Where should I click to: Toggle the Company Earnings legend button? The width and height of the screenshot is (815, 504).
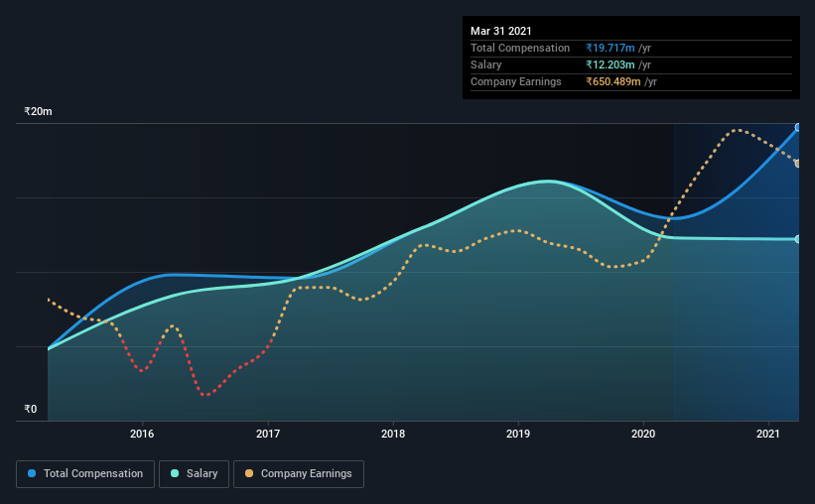tap(299, 474)
